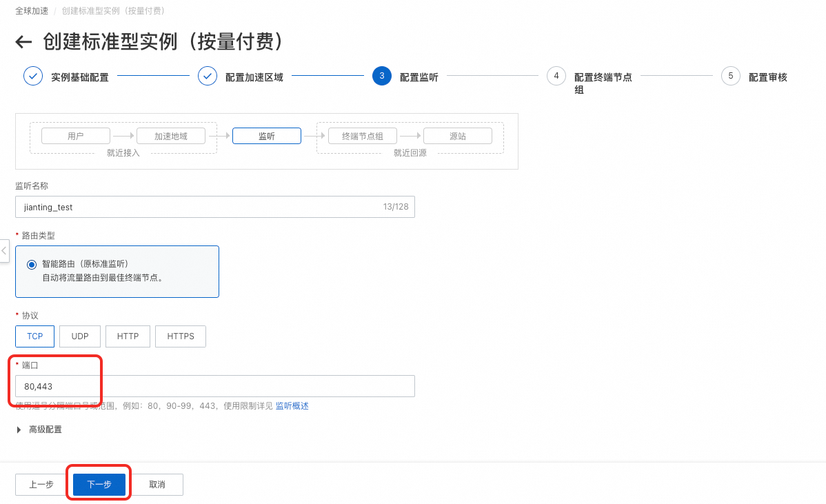Open the 监听概述 help link
Screen dimensions: 826x504
[x=292, y=405]
